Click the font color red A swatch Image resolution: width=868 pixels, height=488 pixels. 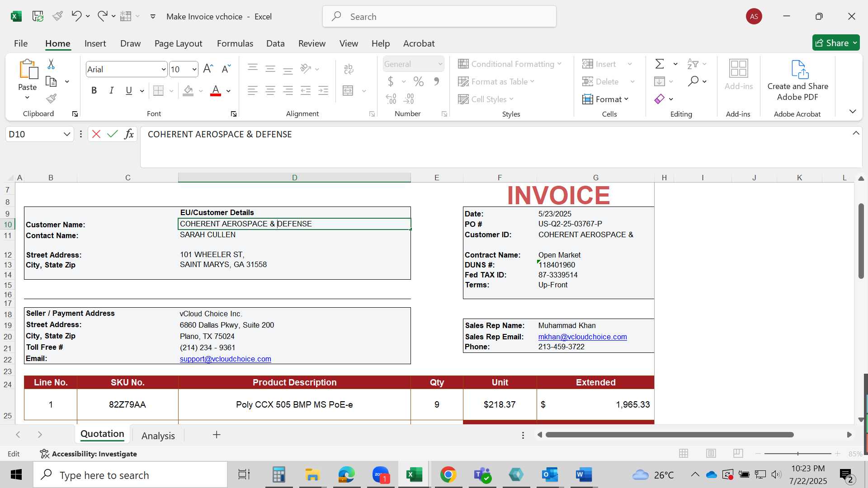[x=216, y=91]
